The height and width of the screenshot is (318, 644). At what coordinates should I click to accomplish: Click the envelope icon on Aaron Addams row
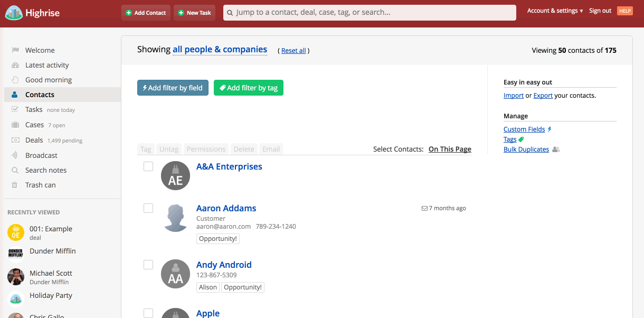pyautogui.click(x=424, y=208)
